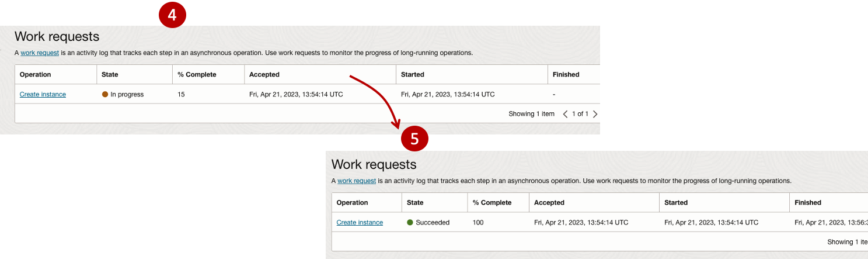Image resolution: width=868 pixels, height=259 pixels.
Task: Select Started column header in the Succeeded table
Action: coord(676,202)
